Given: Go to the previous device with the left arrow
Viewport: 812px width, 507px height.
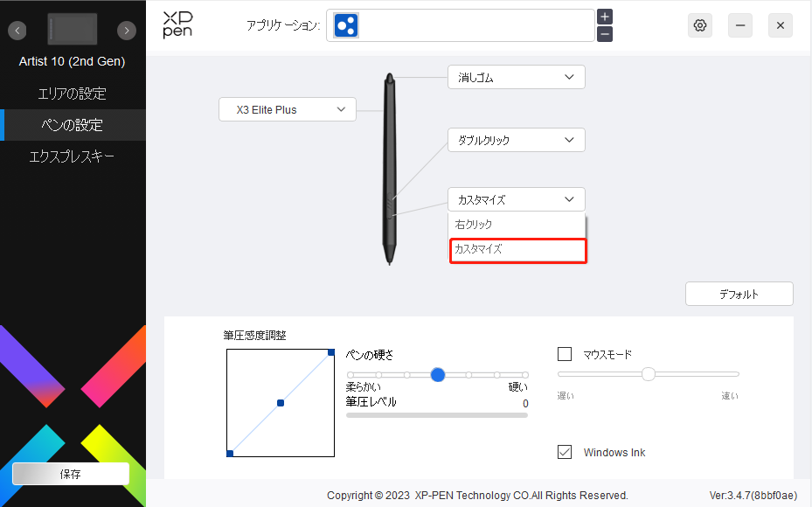Looking at the screenshot, I should click(17, 31).
